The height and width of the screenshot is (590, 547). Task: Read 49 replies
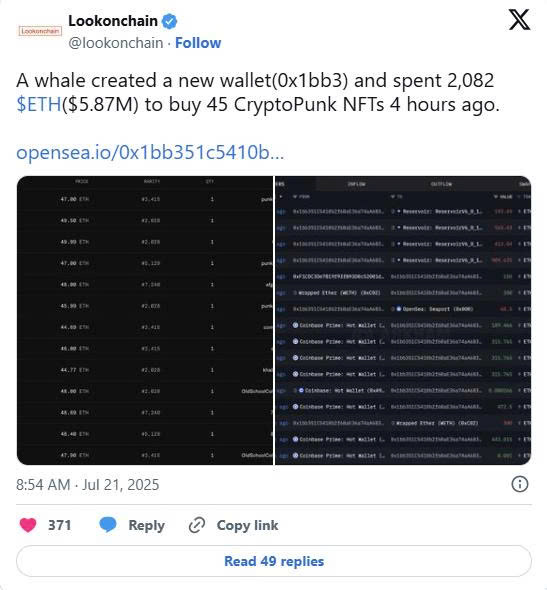click(274, 561)
